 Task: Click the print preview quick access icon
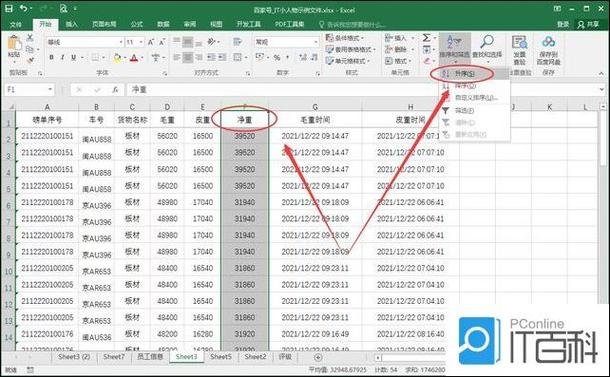tap(63, 8)
